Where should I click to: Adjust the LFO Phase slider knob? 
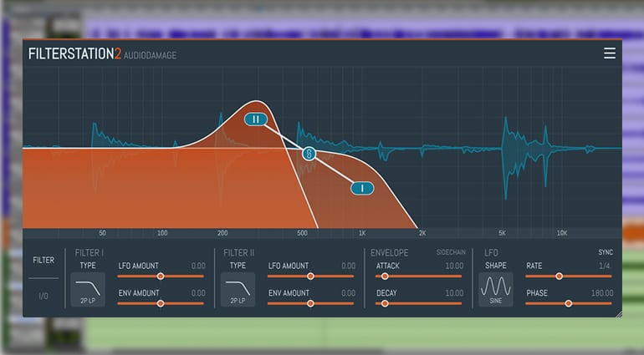coord(569,304)
